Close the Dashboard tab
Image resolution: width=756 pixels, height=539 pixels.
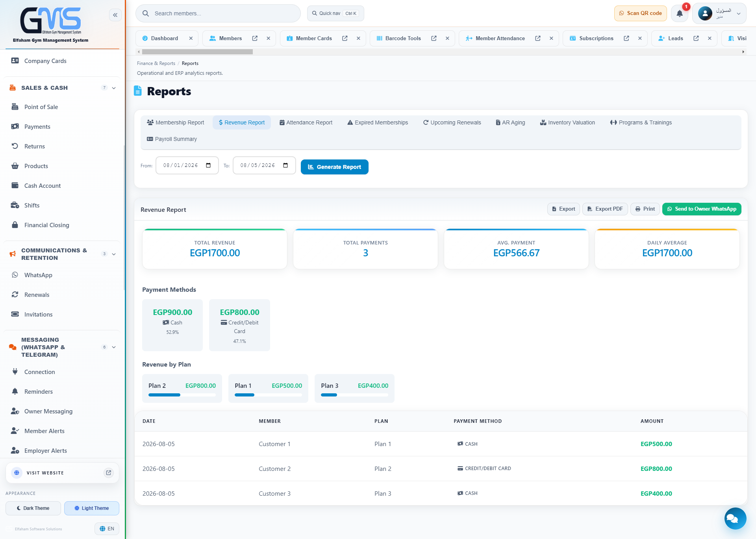click(191, 38)
